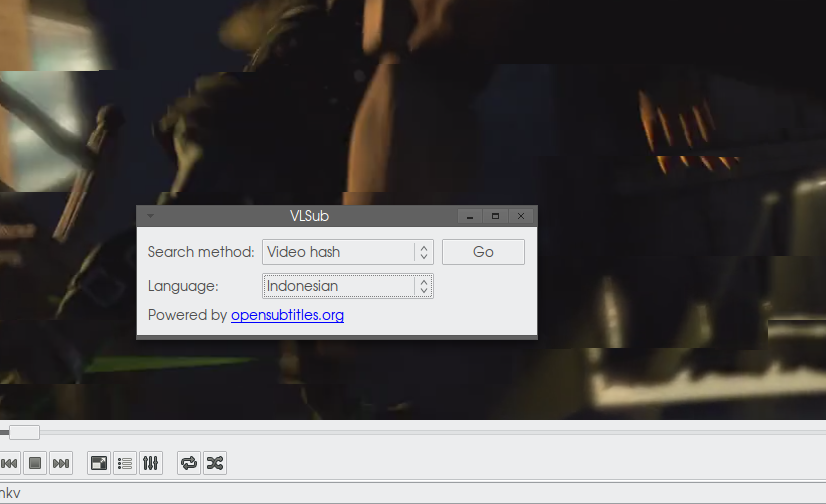Screen dimensions: 826x504
Task: Toggle shuffle random playback
Action: pyautogui.click(x=215, y=463)
